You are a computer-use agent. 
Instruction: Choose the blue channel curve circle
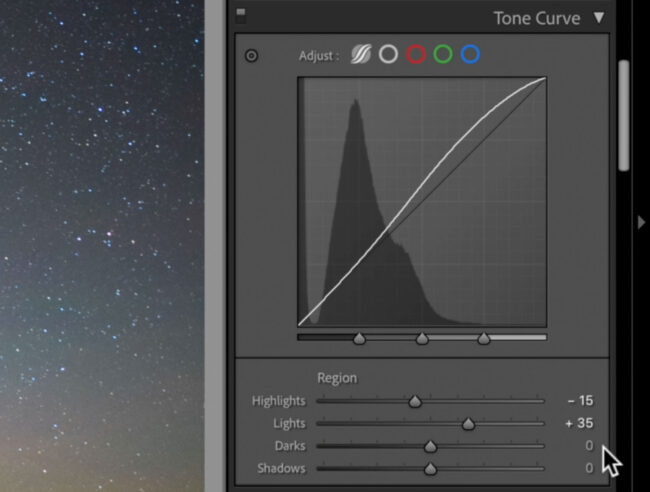tap(470, 55)
